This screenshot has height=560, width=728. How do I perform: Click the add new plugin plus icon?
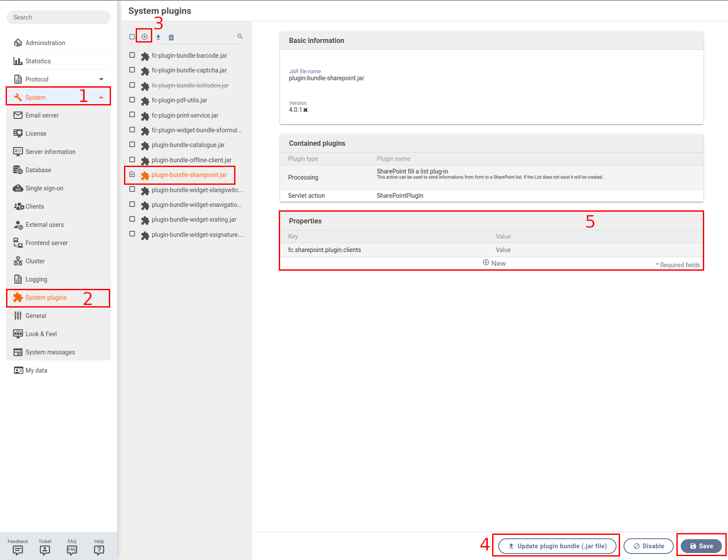coord(144,37)
